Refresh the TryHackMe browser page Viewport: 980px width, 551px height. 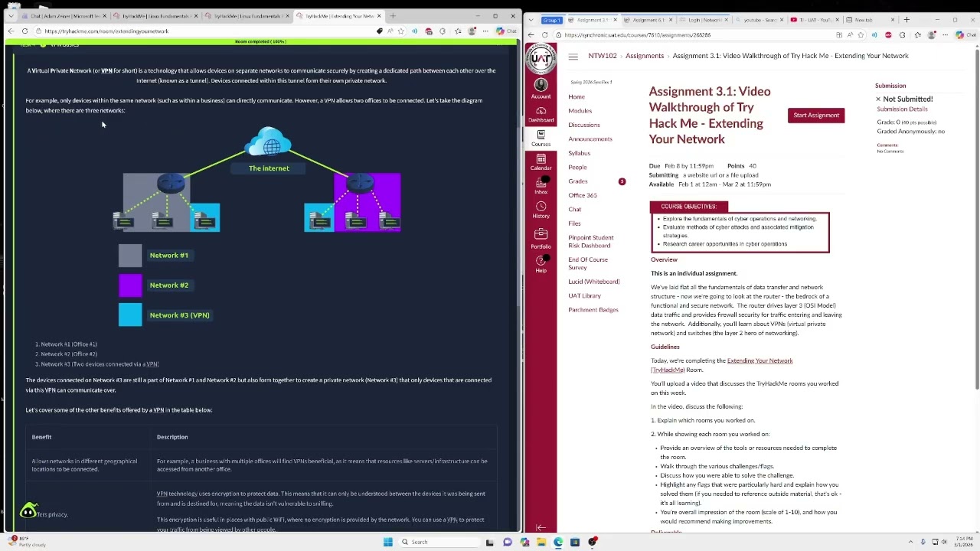[24, 31]
